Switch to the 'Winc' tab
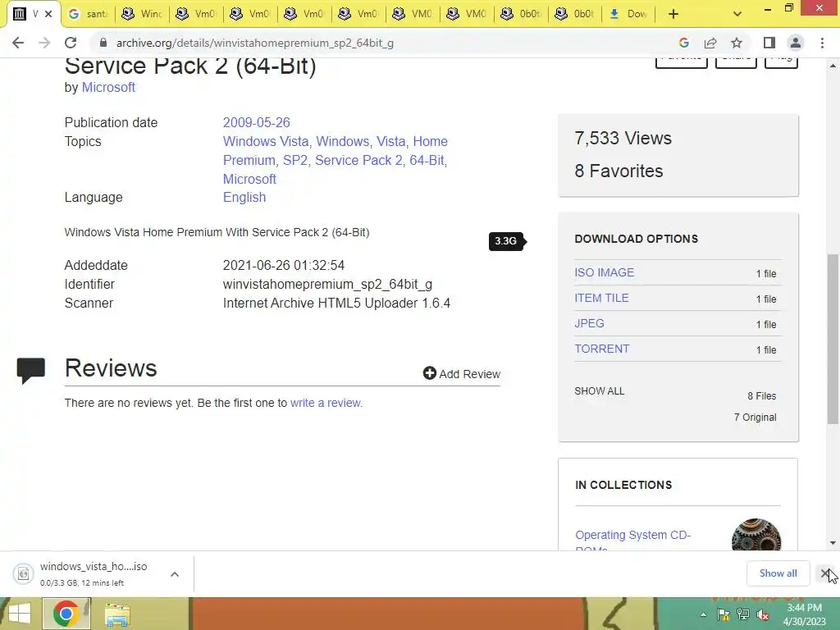Viewport: 840px width, 630px height. pos(143,14)
